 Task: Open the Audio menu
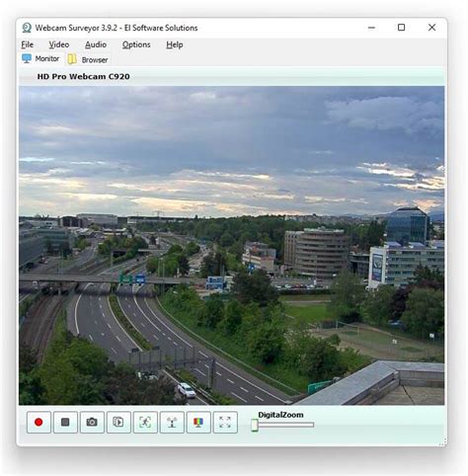(96, 44)
